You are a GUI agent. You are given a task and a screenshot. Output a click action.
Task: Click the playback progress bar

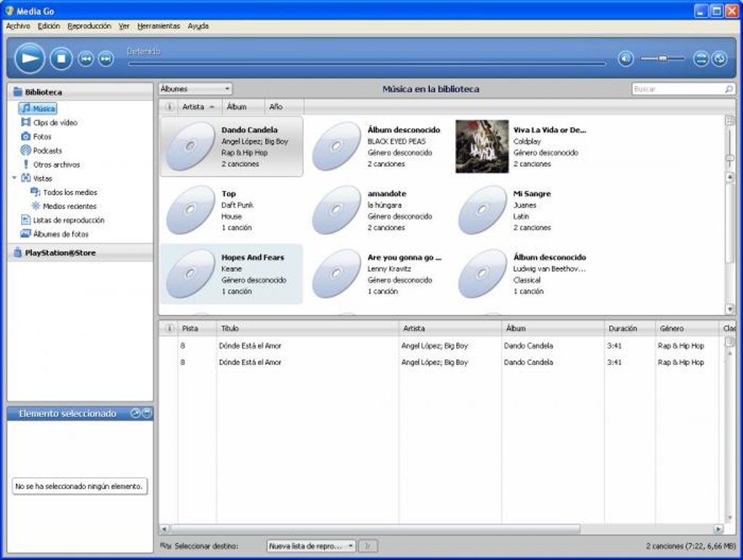366,63
